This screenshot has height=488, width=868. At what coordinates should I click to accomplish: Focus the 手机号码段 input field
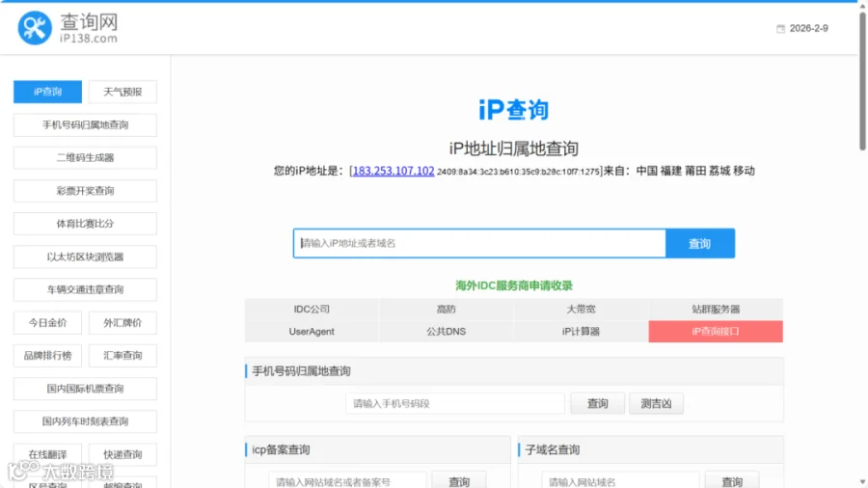(455, 403)
